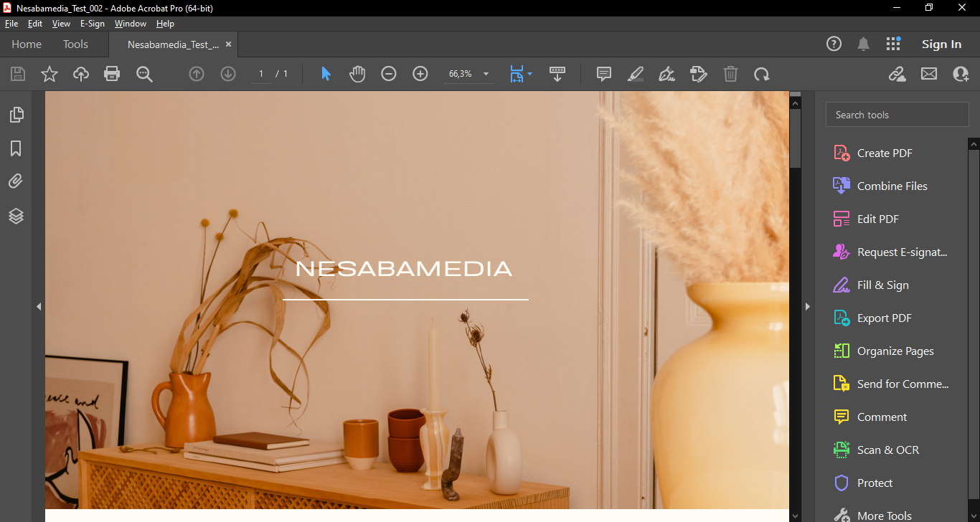
Task: Click the Sign In button
Action: (941, 44)
